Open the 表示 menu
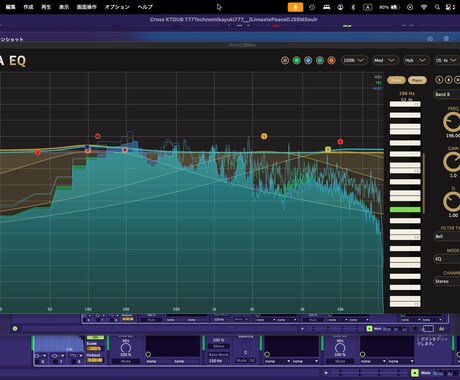Screen dimensions: 460x380 coord(64,7)
